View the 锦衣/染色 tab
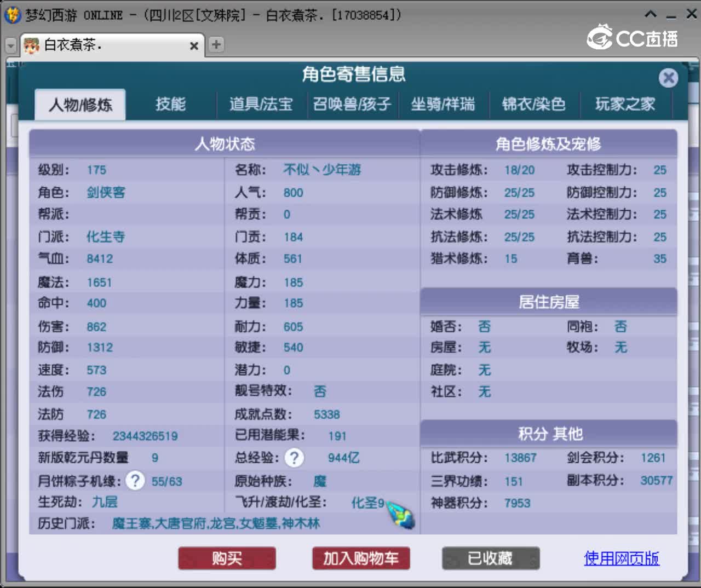This screenshot has height=588, width=701. pyautogui.click(x=533, y=104)
